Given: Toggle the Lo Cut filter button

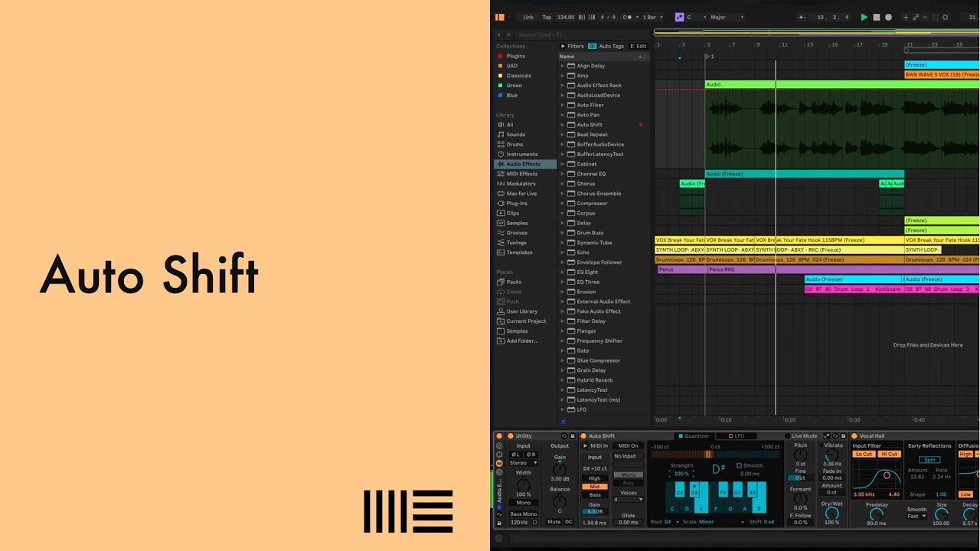Looking at the screenshot, I should click(x=864, y=454).
